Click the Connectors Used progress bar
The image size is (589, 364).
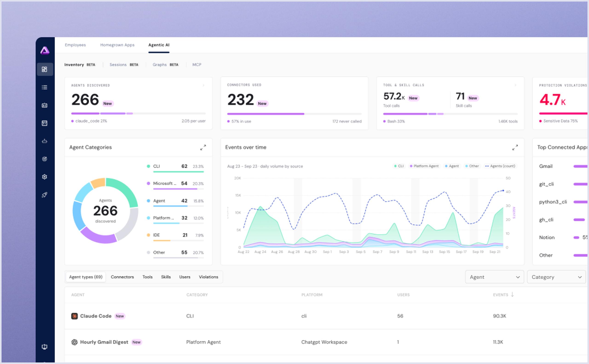click(294, 114)
